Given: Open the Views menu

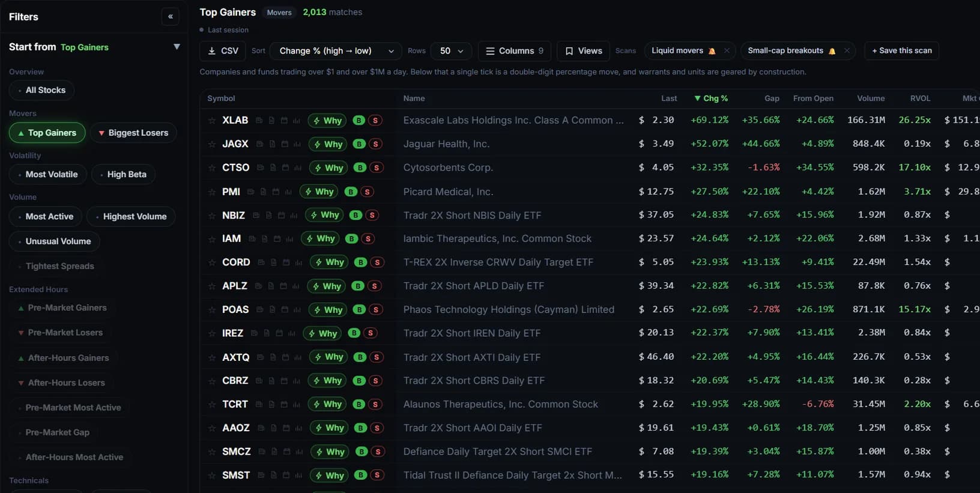Looking at the screenshot, I should pyautogui.click(x=584, y=51).
